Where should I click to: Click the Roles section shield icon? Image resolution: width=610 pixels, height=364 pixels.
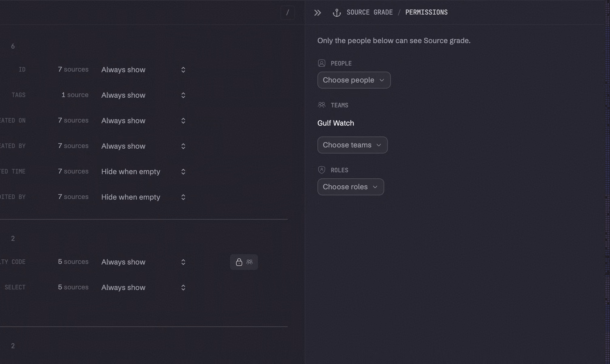(x=322, y=170)
